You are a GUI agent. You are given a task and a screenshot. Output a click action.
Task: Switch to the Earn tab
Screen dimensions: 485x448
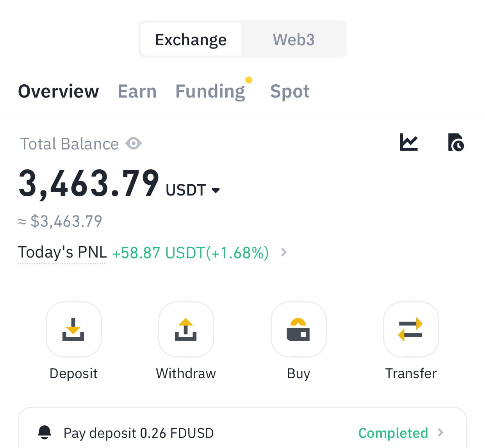137,91
